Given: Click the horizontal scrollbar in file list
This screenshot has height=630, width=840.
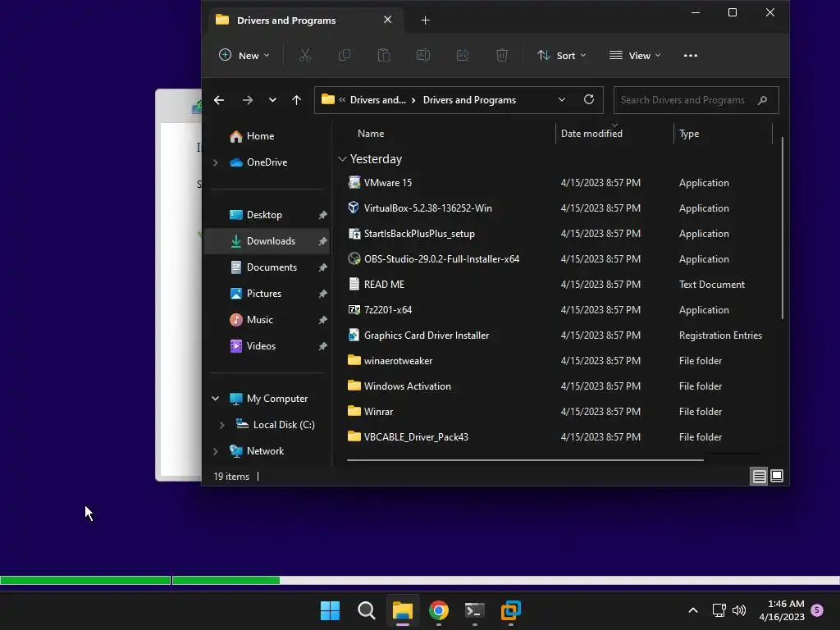Looking at the screenshot, I should point(525,459).
